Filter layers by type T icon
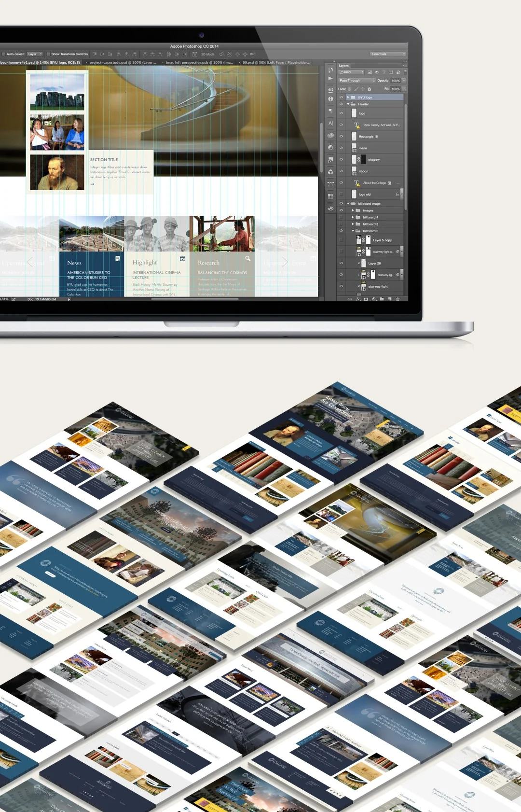The height and width of the screenshot is (812, 521). coord(384,72)
